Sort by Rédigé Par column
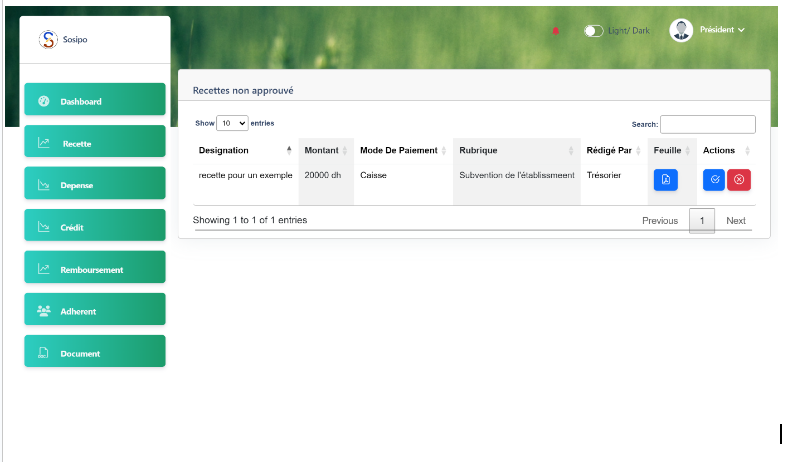Viewport: 794px width, 462px height. point(614,150)
